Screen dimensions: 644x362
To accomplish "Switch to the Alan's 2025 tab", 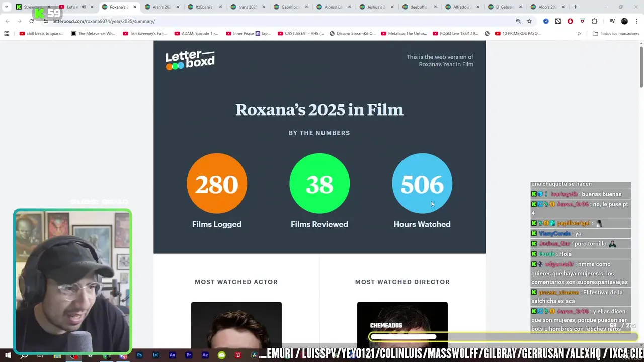I will pos(162,7).
